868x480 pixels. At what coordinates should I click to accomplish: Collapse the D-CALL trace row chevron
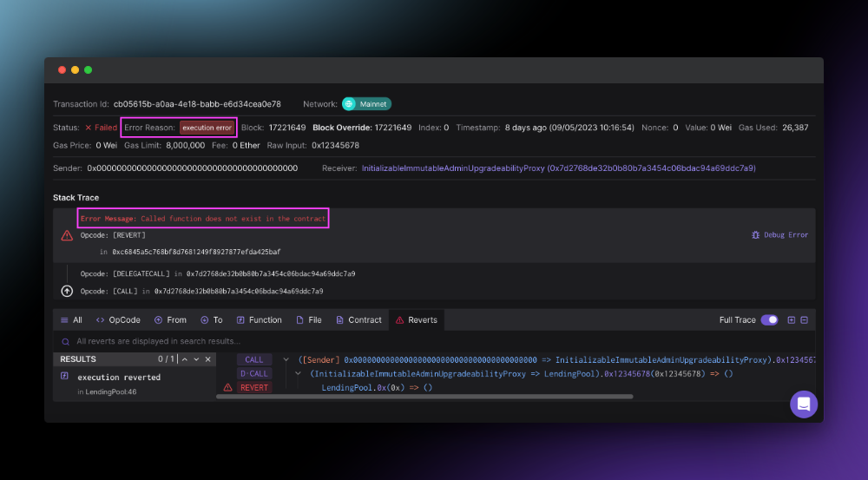pos(298,373)
